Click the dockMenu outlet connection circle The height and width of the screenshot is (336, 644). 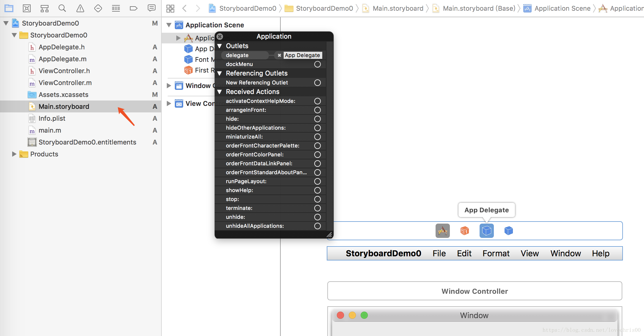(318, 64)
